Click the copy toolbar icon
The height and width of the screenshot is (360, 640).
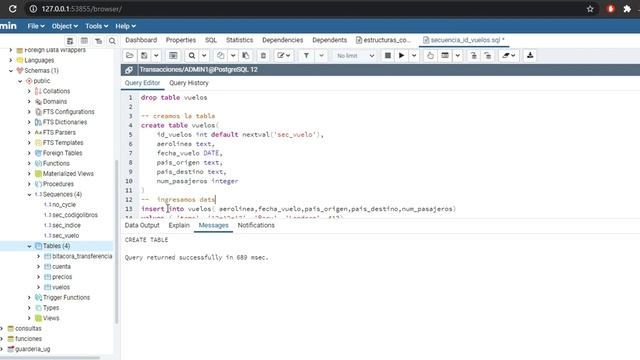coord(221,56)
